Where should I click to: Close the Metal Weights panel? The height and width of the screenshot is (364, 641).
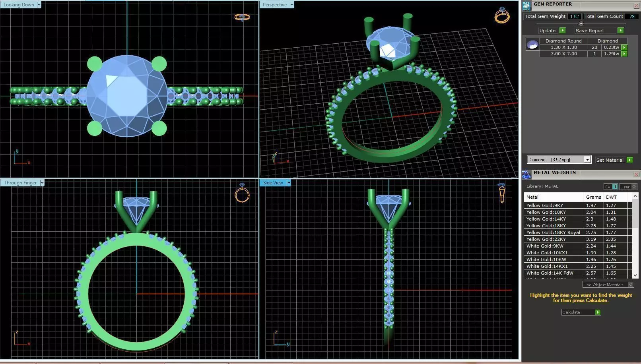point(636,174)
